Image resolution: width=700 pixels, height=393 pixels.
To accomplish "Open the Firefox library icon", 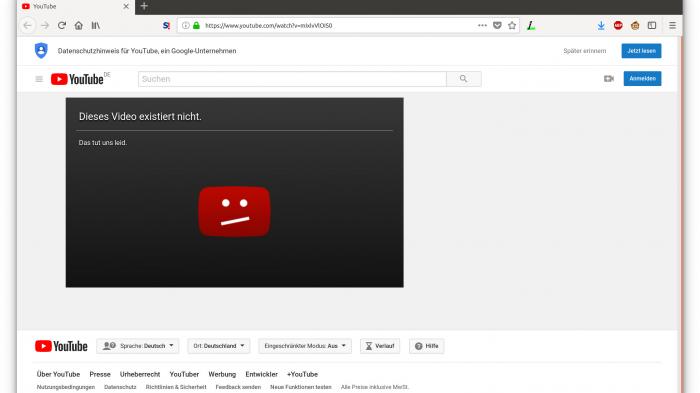I will tap(96, 25).
